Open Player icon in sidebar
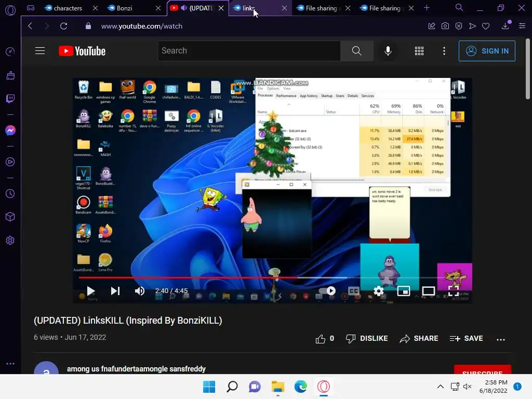 click(x=10, y=162)
